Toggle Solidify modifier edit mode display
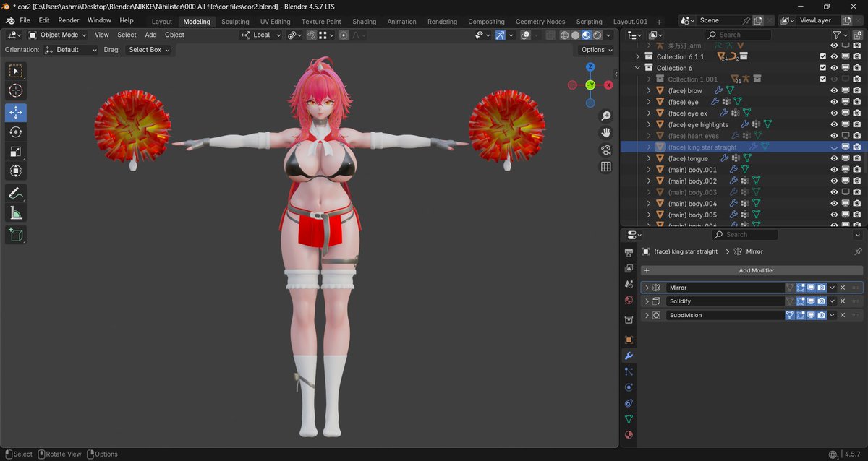Viewport: 868px width, 461px height. coord(801,301)
